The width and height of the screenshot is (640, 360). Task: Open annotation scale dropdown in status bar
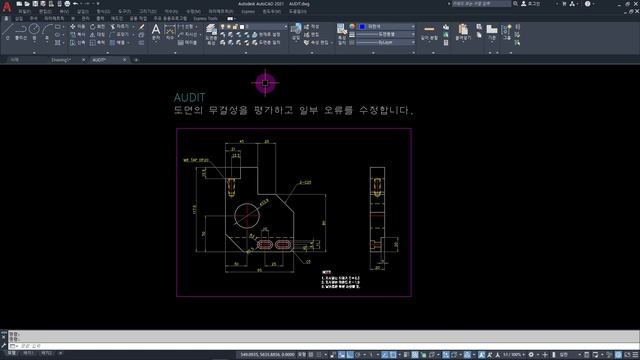[x=514, y=355]
